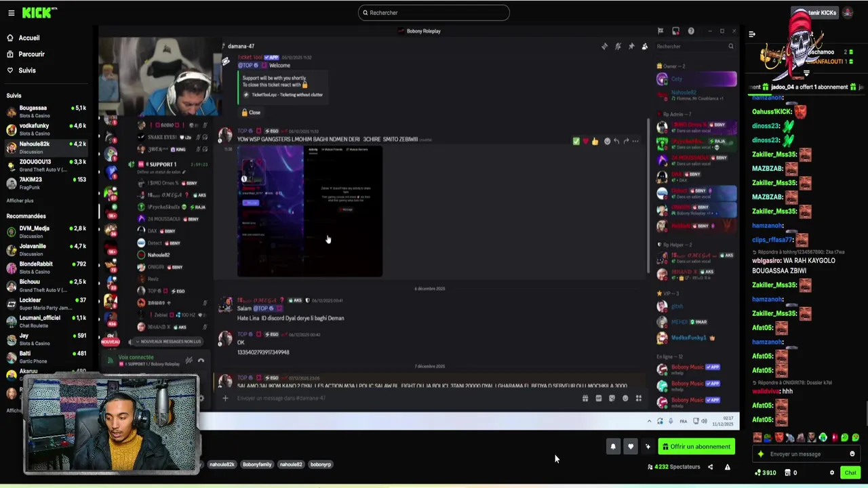Open Jolavanille recommended channel
This screenshot has width=868, height=488.
point(46,249)
